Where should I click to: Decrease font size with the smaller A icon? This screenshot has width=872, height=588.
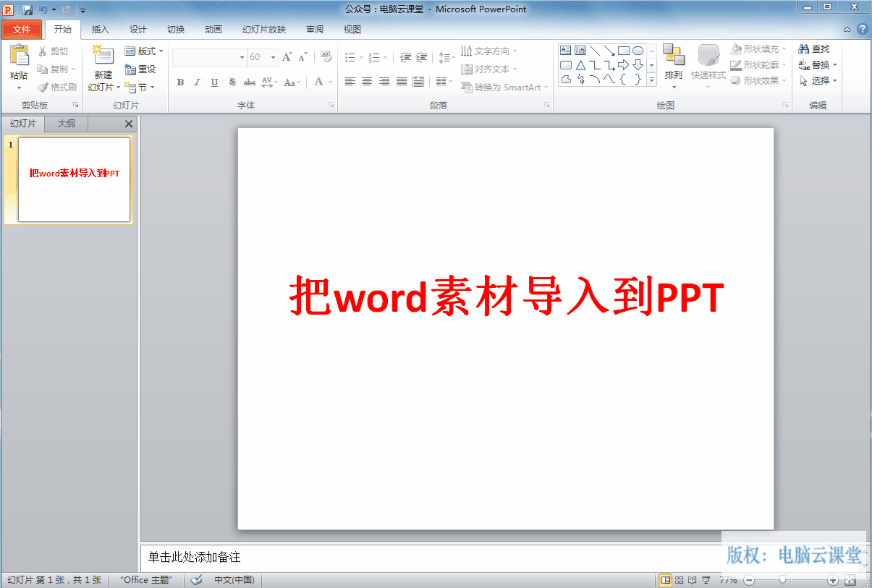303,57
